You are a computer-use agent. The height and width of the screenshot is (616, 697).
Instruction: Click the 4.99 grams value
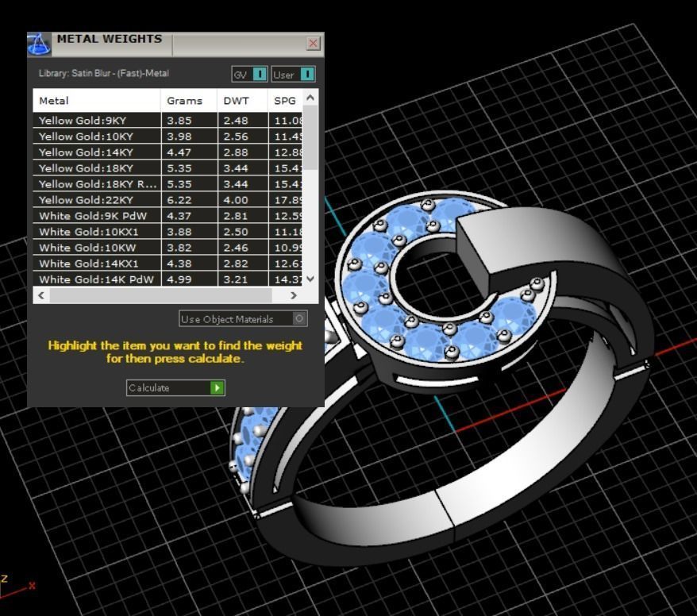[179, 279]
